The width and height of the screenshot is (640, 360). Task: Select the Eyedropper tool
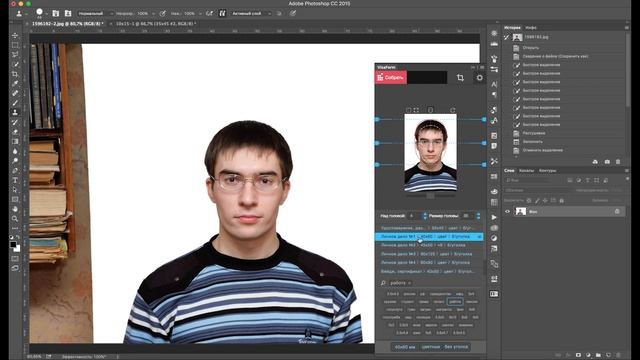15,84
